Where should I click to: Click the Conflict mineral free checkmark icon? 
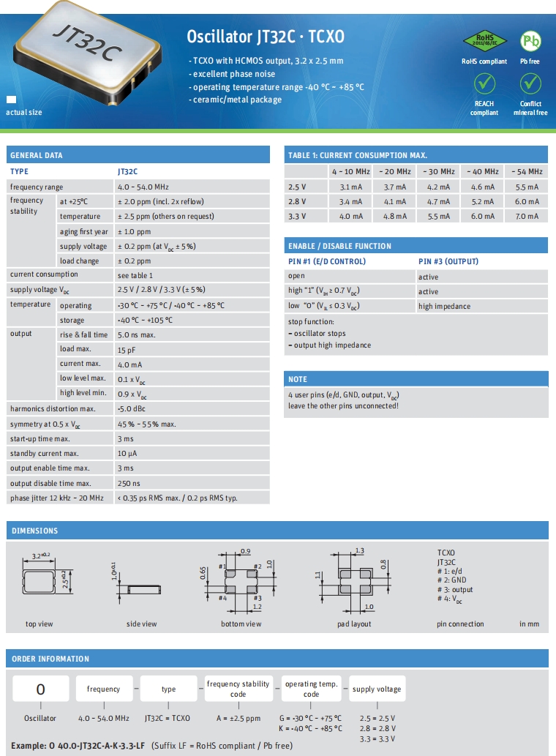(530, 83)
